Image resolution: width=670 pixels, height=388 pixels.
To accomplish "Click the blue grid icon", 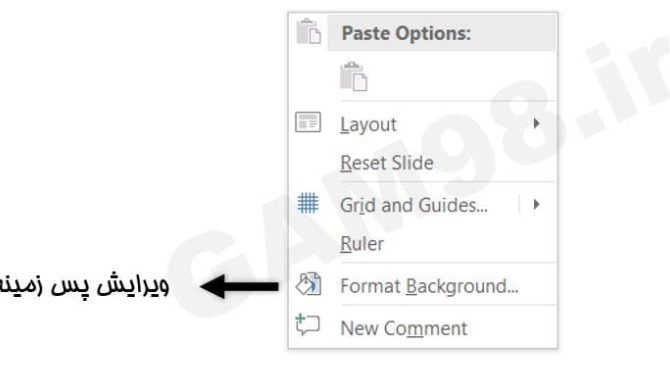I will point(308,203).
